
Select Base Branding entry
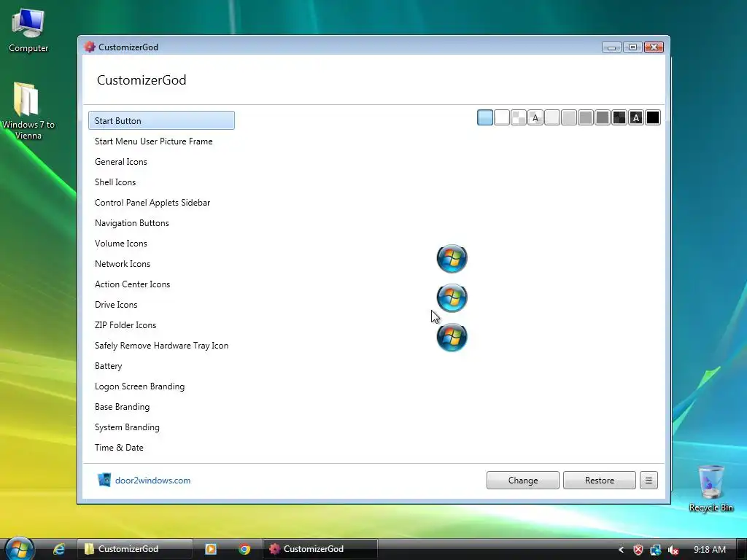(122, 407)
